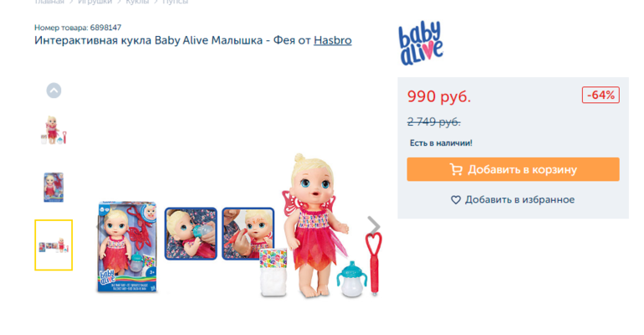644x335 pixels.
Task: Go to Главная breadcrumb
Action: pos(49,2)
